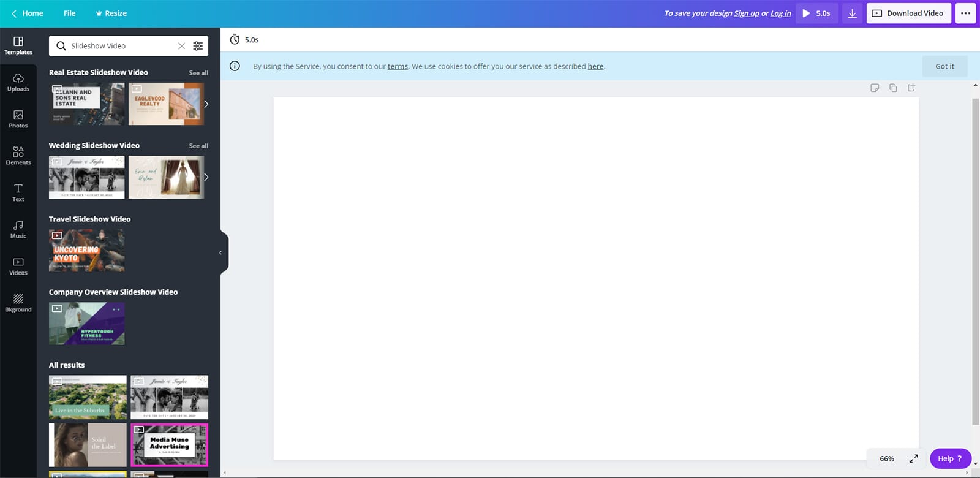Select the Uncovering Kyoto travel template
Screen dimensions: 980x478
pyautogui.click(x=86, y=251)
